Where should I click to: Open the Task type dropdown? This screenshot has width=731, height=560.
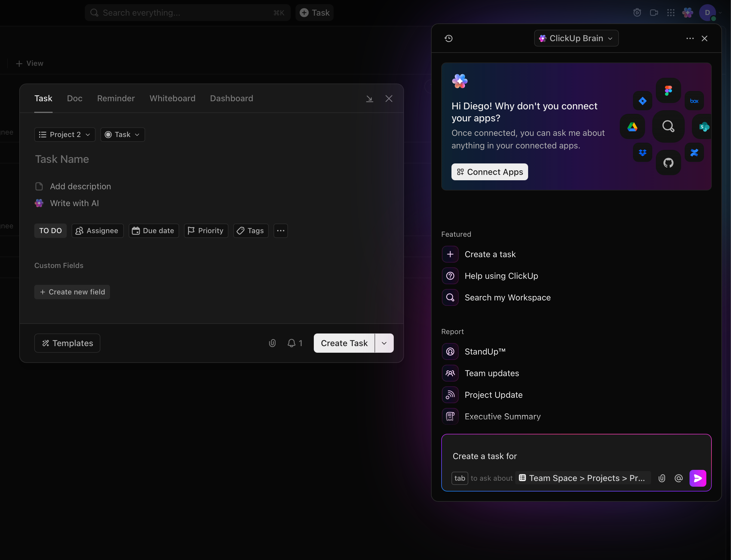122,134
